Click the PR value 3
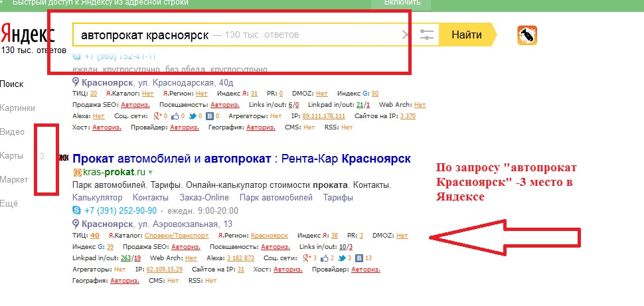This screenshot has height=306, width=644. 361,236
